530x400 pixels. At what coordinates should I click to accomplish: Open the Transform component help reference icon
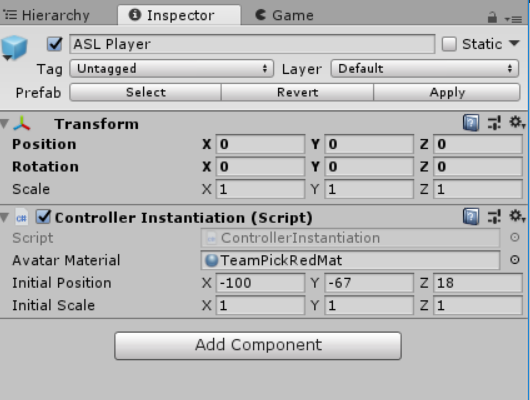coord(471,122)
